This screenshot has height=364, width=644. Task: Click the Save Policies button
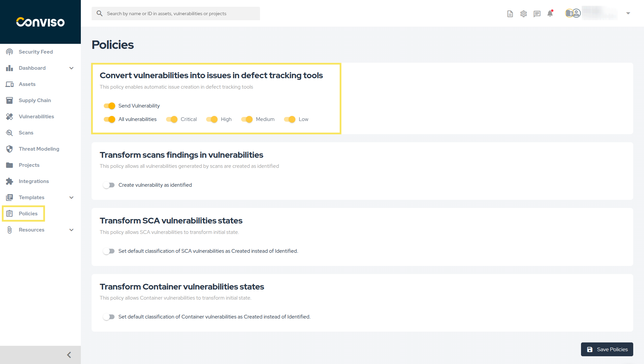point(607,350)
